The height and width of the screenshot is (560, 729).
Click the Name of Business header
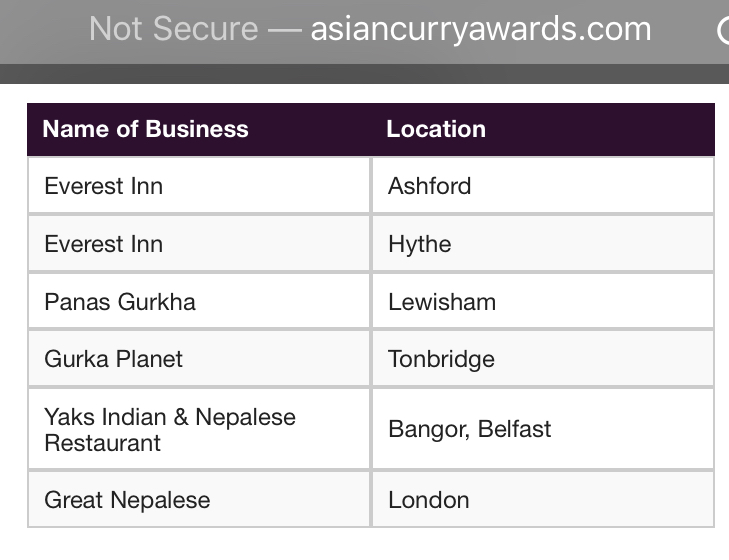[146, 129]
